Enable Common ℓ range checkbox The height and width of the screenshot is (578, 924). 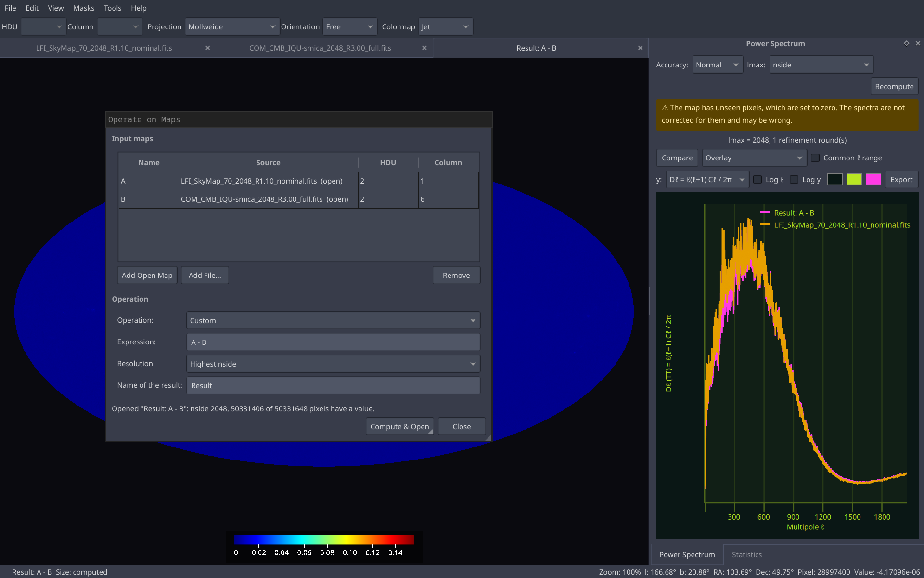815,158
